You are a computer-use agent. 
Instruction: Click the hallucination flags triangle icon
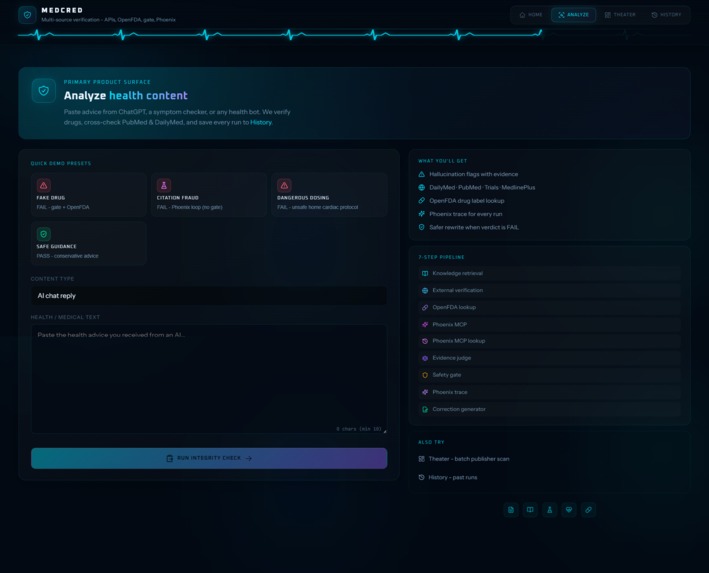pos(421,174)
